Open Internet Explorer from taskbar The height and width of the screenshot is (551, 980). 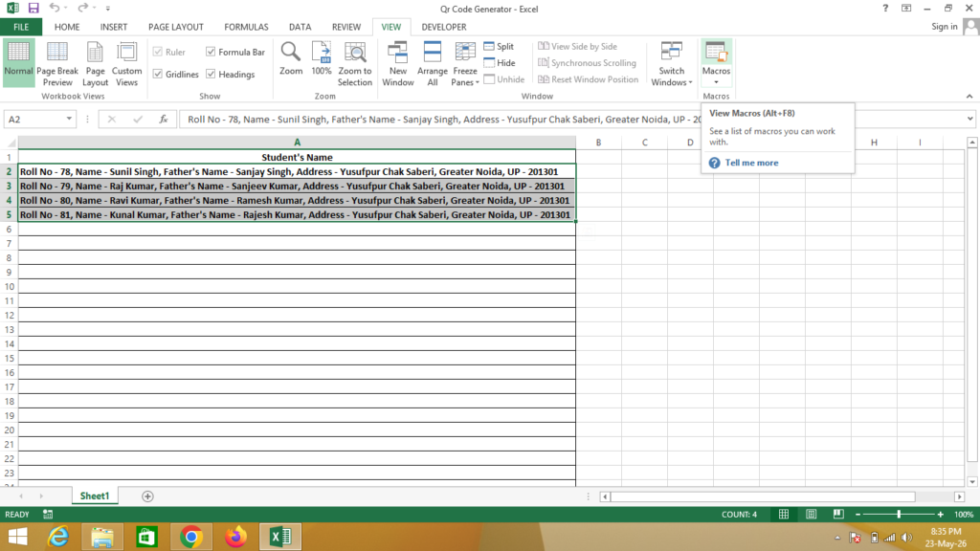(x=58, y=537)
